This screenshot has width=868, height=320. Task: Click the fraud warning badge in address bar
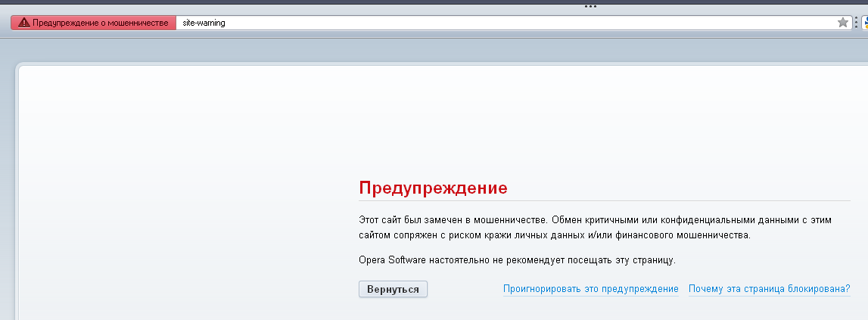click(94, 23)
